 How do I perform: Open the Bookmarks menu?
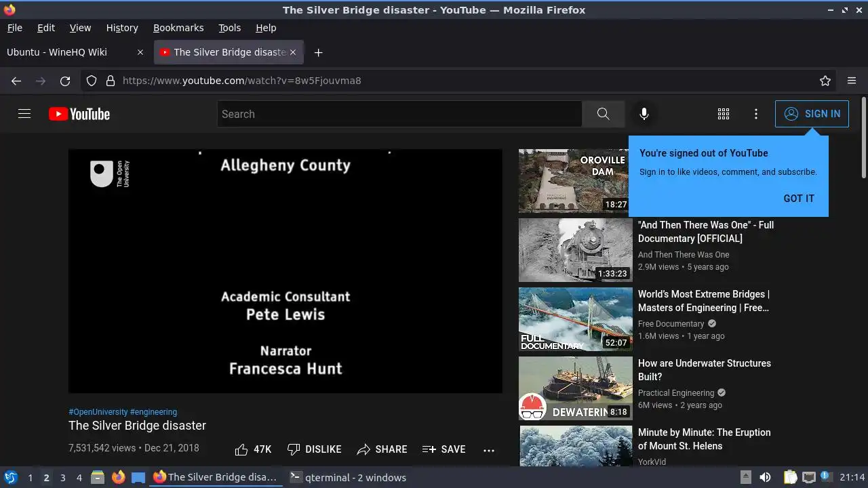coord(178,28)
